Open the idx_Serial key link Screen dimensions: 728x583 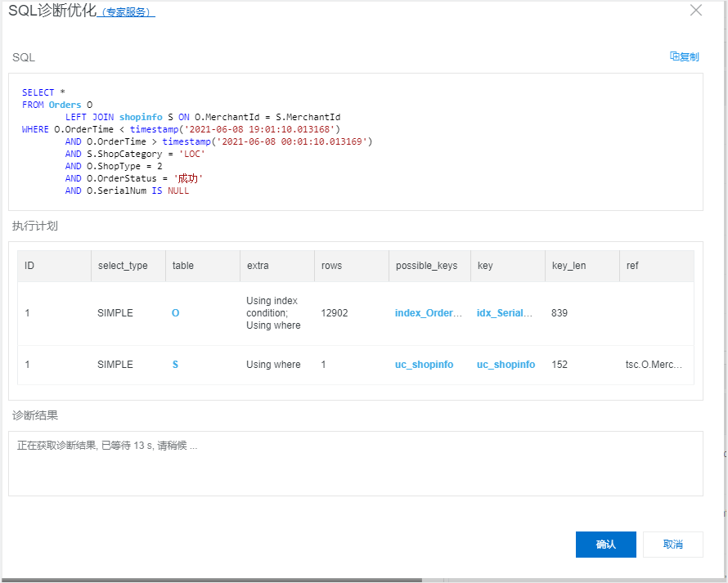[506, 312]
